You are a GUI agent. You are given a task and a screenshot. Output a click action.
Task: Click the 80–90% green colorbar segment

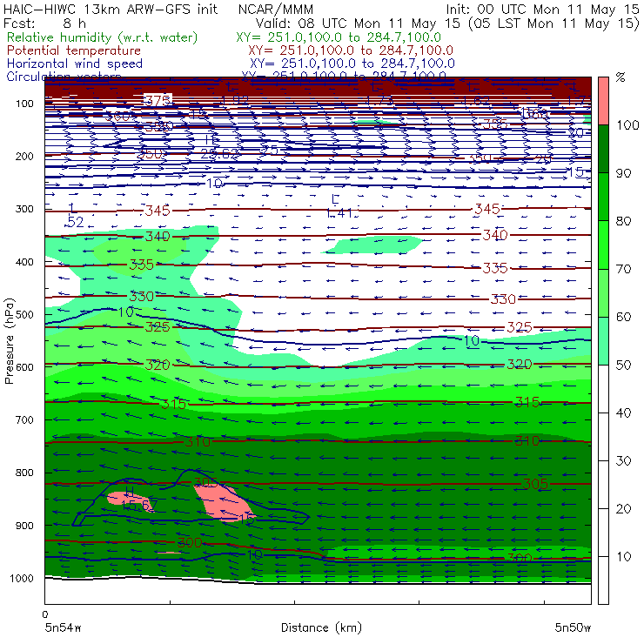603,197
